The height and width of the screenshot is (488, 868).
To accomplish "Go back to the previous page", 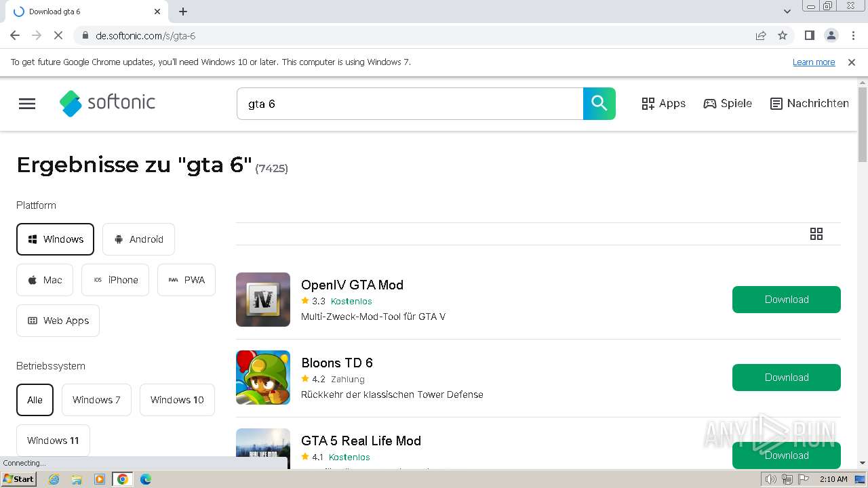I will click(x=15, y=35).
